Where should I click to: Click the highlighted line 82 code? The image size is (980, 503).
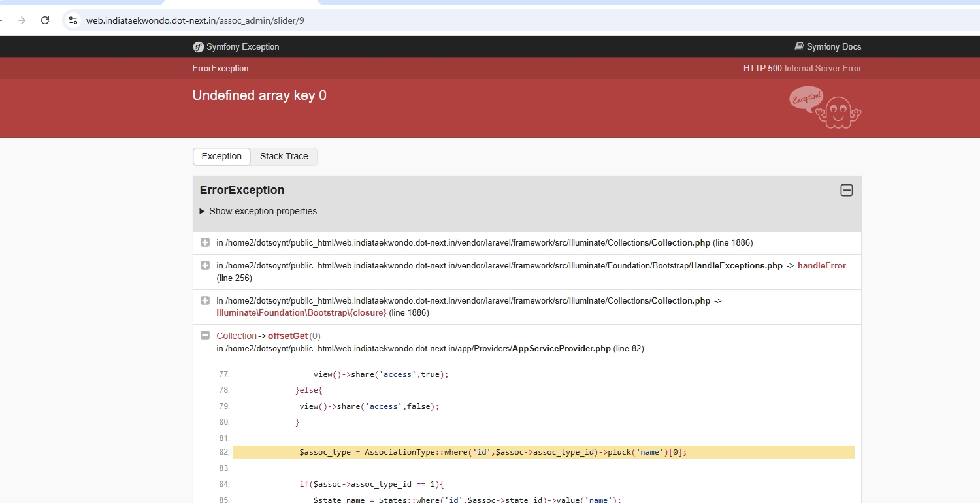(x=493, y=453)
